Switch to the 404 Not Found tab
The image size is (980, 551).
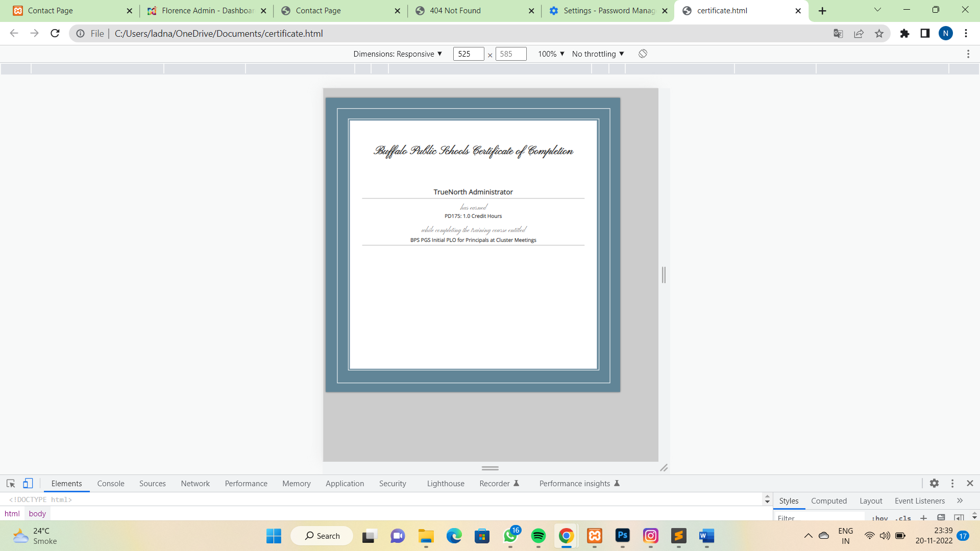[x=474, y=11]
